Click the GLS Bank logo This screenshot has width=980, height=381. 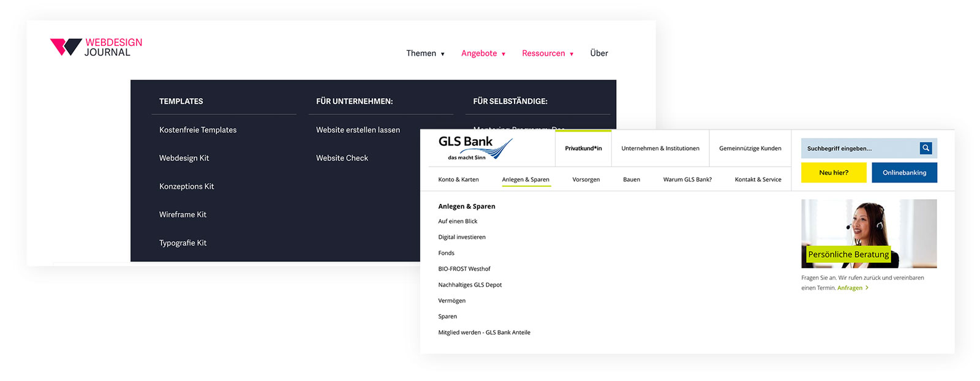coord(475,148)
